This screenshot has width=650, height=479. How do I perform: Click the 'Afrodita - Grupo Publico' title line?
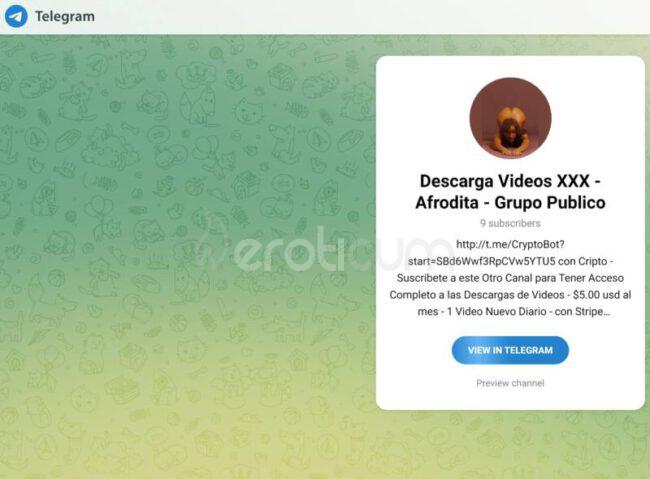510,203
